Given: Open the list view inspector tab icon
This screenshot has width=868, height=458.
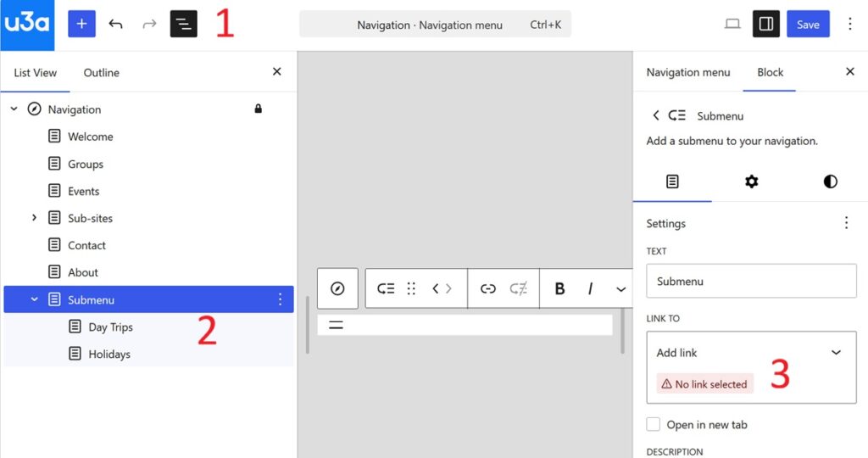Looking at the screenshot, I should coord(672,182).
